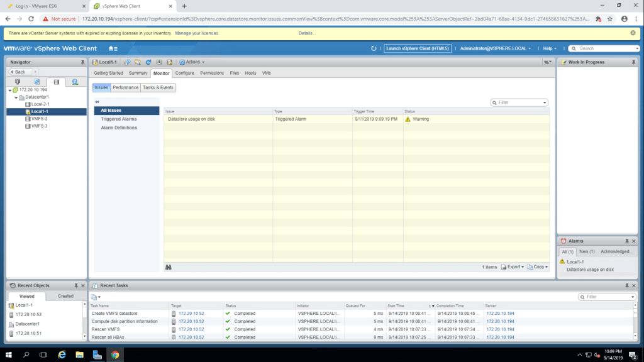Open the vSphere home menu icon
644x362 pixels.
pyautogui.click(x=113, y=48)
